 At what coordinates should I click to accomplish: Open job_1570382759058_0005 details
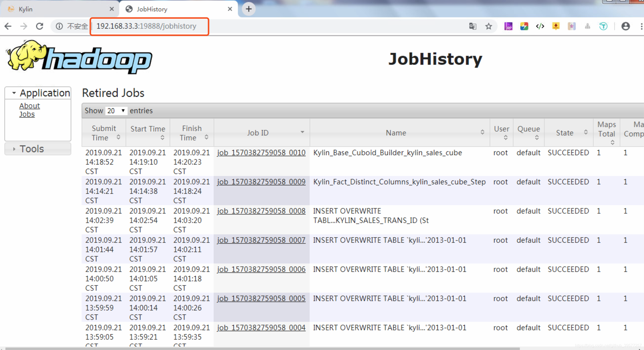click(x=261, y=299)
